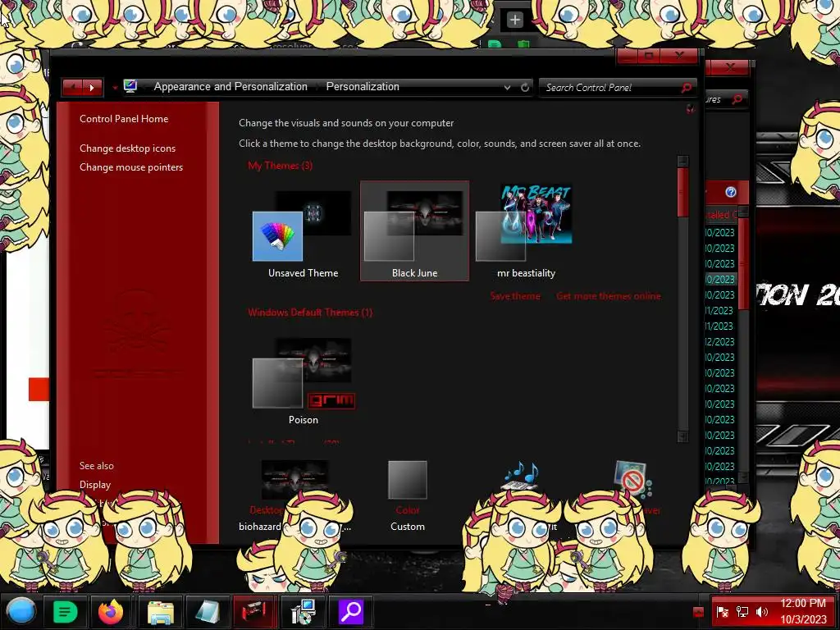Go forward with the navigation forward arrow

tap(92, 87)
